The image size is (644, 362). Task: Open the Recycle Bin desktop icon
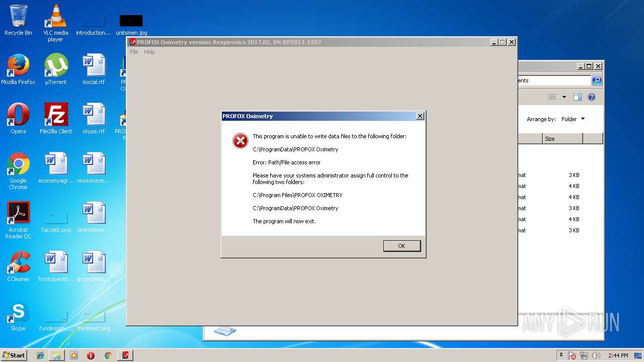tap(18, 20)
